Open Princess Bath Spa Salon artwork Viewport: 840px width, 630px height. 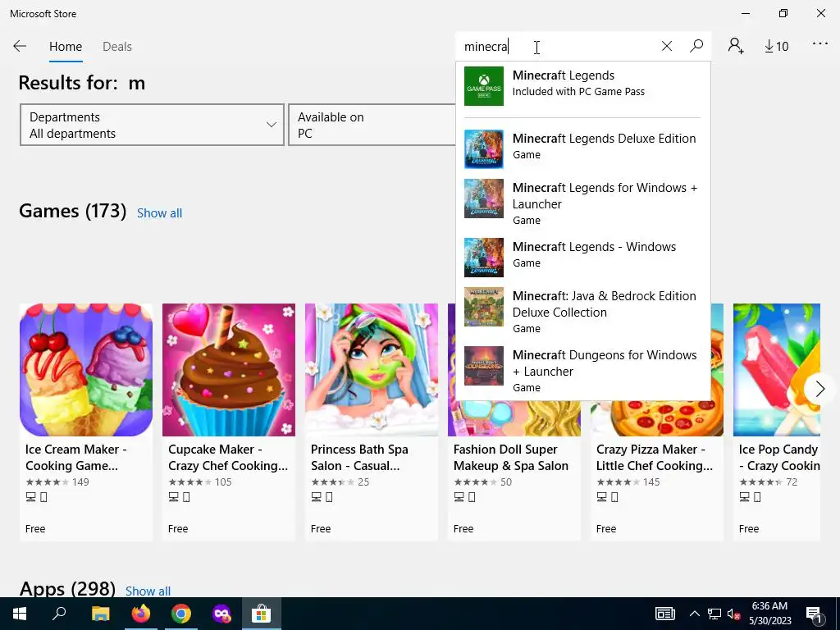pos(372,370)
